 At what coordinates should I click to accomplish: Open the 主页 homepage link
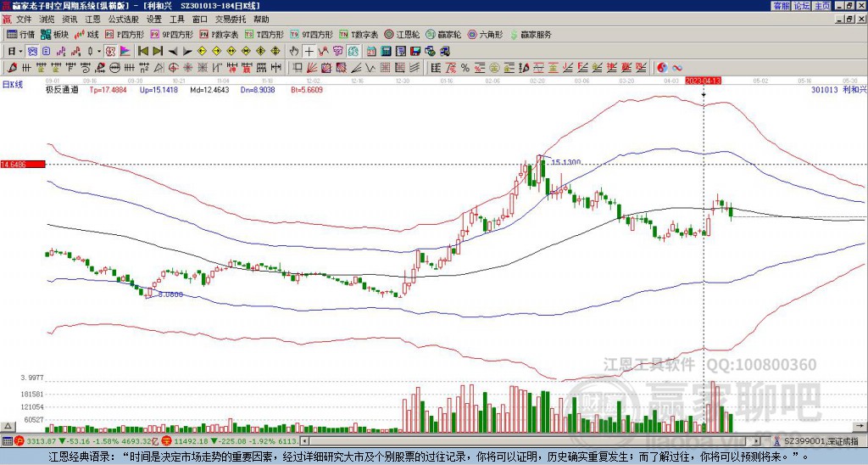click(x=822, y=6)
